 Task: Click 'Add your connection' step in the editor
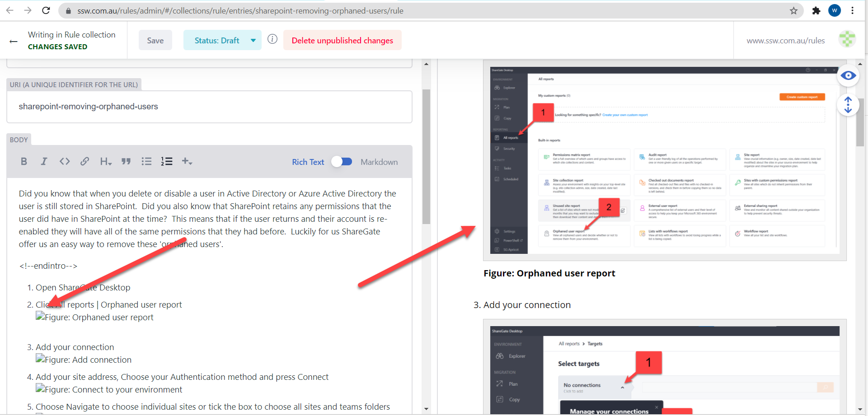pos(75,347)
